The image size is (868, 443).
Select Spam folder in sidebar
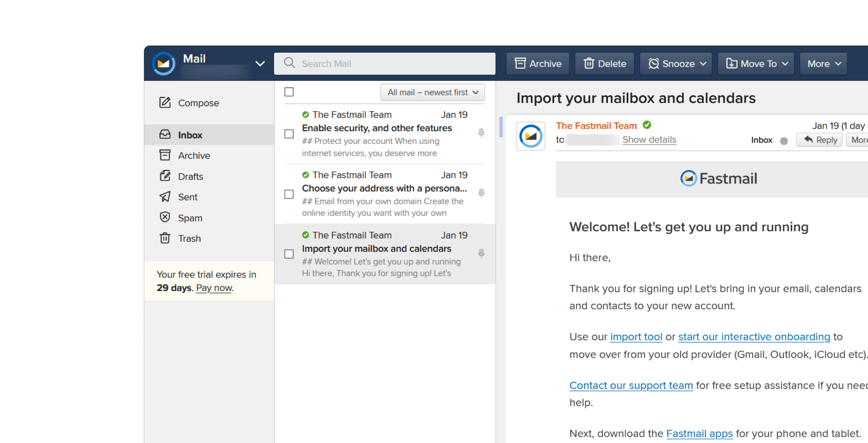[x=190, y=218]
